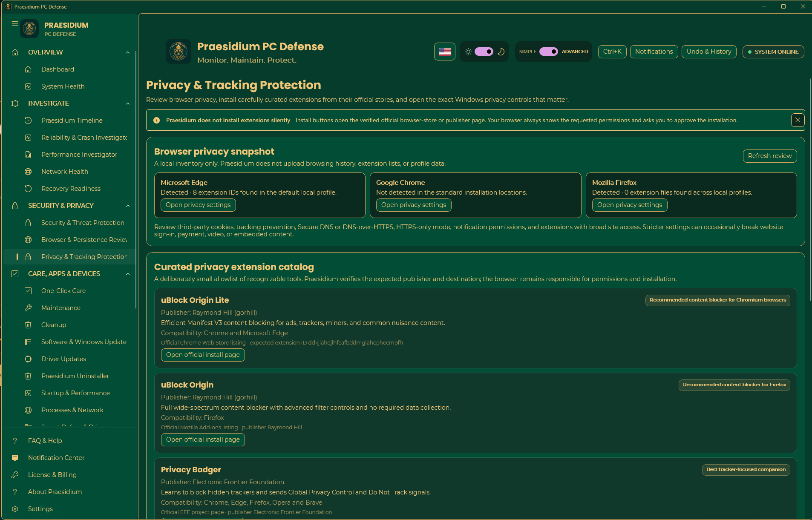Click the Startup & Performance pulse icon
This screenshot has height=520, width=812.
(28, 393)
